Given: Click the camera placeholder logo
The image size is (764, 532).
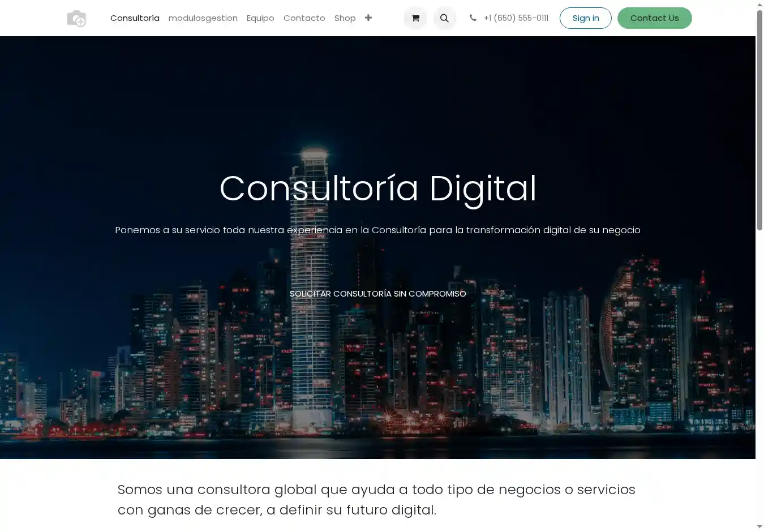Looking at the screenshot, I should [x=76, y=19].
